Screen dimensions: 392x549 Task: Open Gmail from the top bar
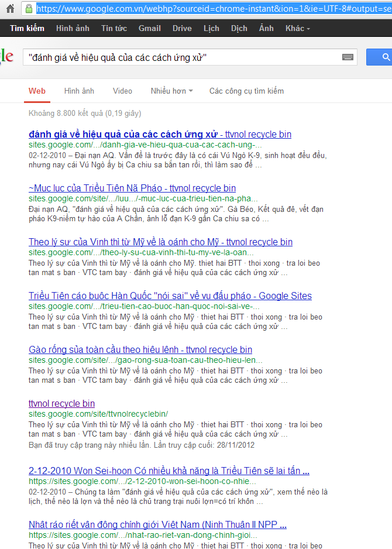(x=149, y=28)
